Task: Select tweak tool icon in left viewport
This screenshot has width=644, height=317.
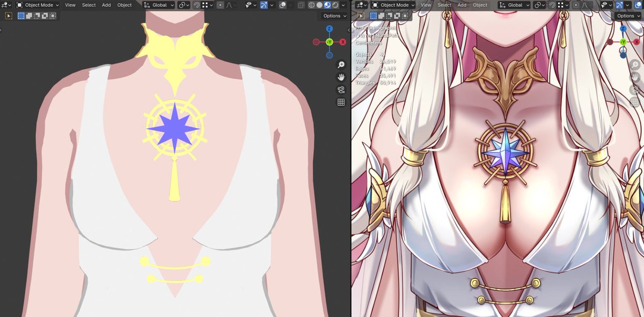Action: pyautogui.click(x=9, y=16)
